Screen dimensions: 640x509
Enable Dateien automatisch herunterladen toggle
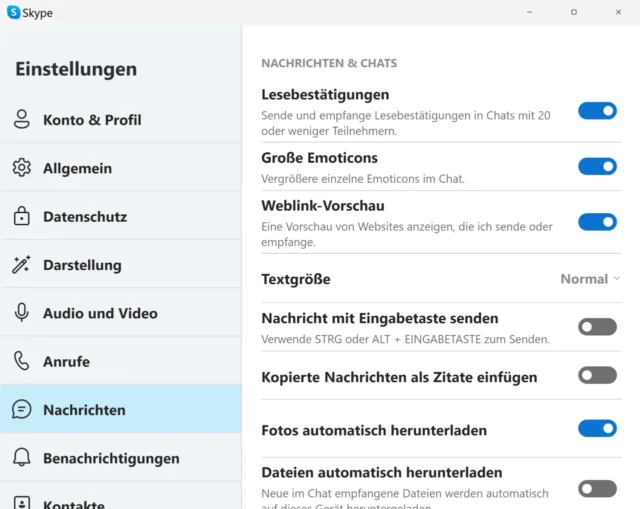coord(597,488)
